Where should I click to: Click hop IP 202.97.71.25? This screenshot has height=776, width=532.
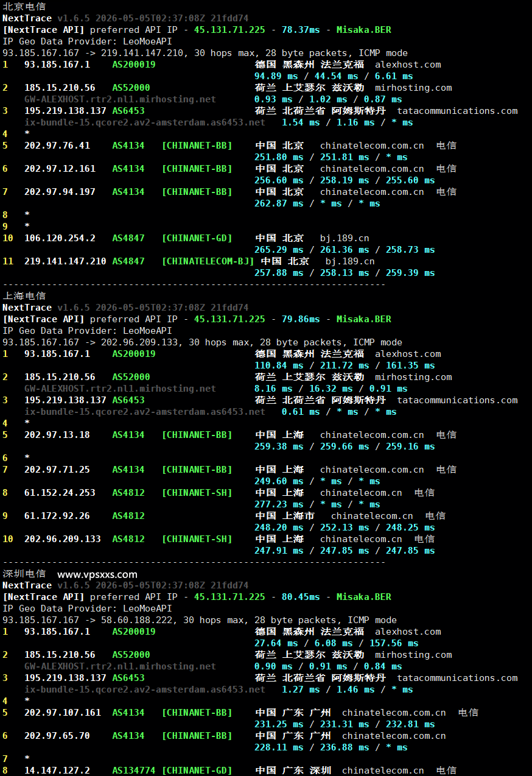tap(57, 470)
